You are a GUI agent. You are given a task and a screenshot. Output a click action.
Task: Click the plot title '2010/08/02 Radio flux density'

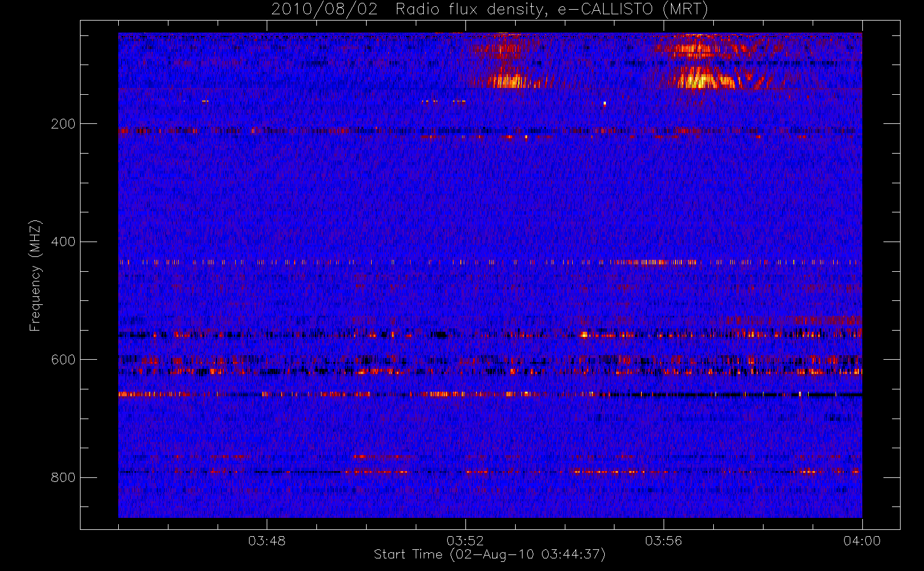[x=489, y=10]
